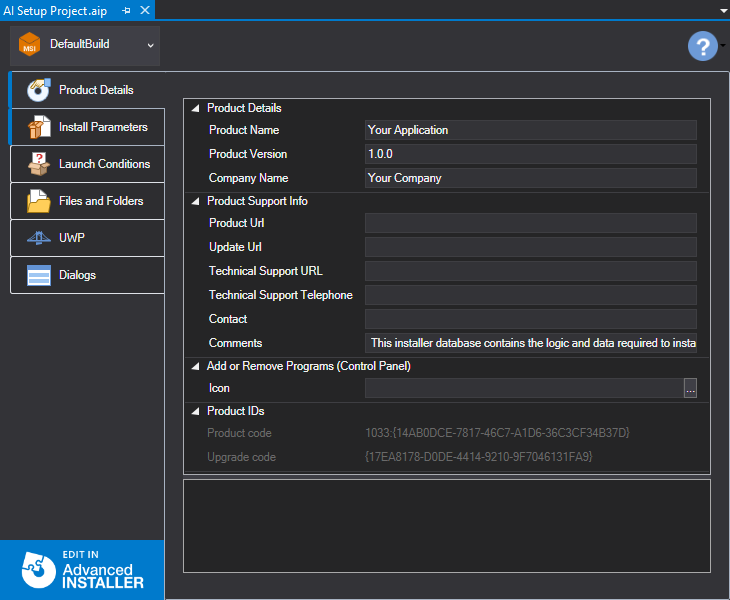The height and width of the screenshot is (600, 730).
Task: Click the Product Name input field
Action: 530,130
